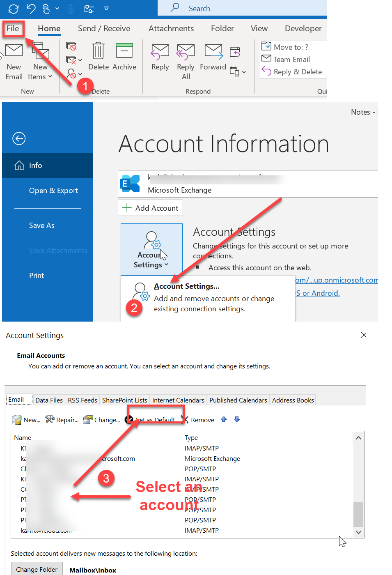Open the New Items dropdown
This screenshot has height=575, width=392.
(x=40, y=62)
